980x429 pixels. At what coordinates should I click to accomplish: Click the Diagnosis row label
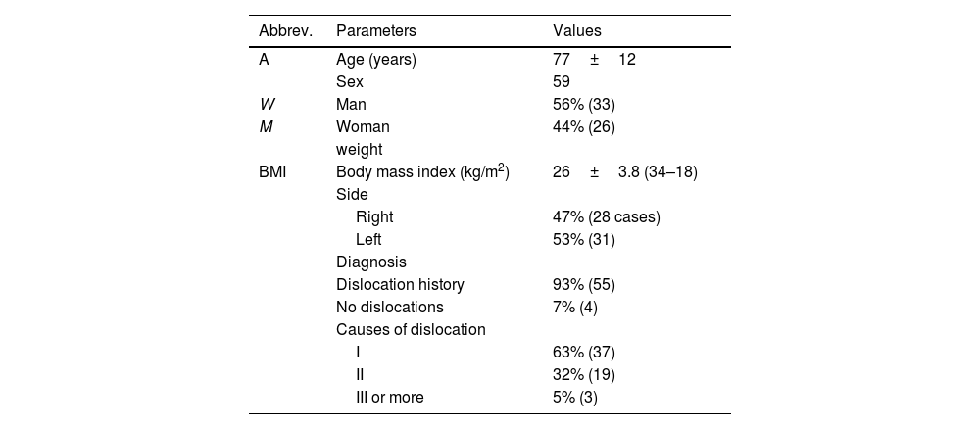[370, 262]
